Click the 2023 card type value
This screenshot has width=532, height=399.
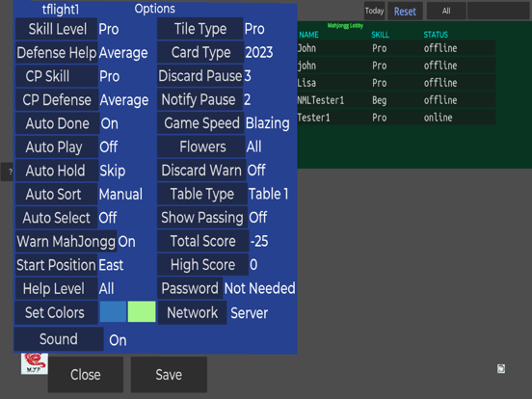coord(259,53)
